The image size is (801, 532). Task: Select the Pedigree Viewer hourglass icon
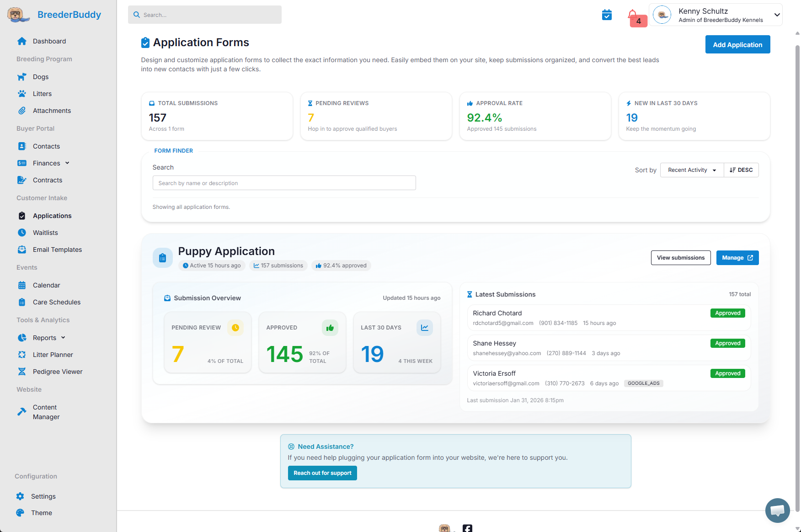point(22,371)
